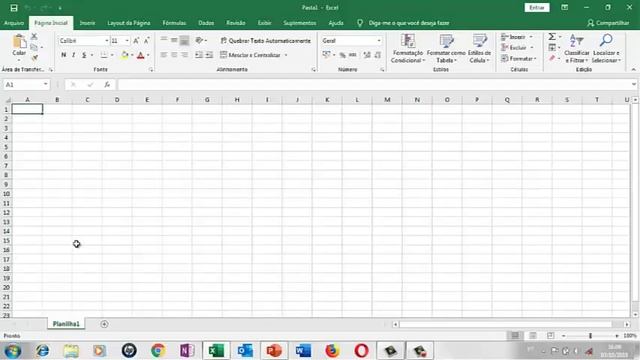
Task: Toggle Italic (I) formatting
Action: [x=73, y=55]
